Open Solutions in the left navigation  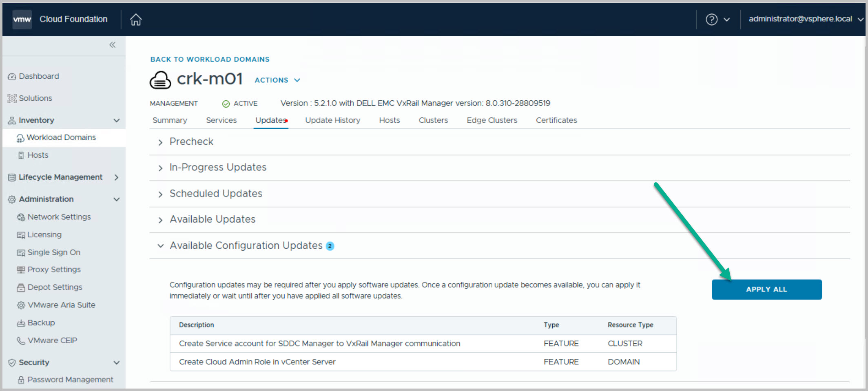coord(35,98)
